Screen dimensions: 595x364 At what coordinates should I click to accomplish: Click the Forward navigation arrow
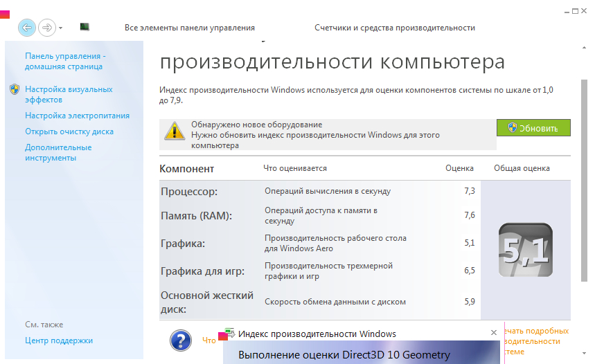click(46, 28)
